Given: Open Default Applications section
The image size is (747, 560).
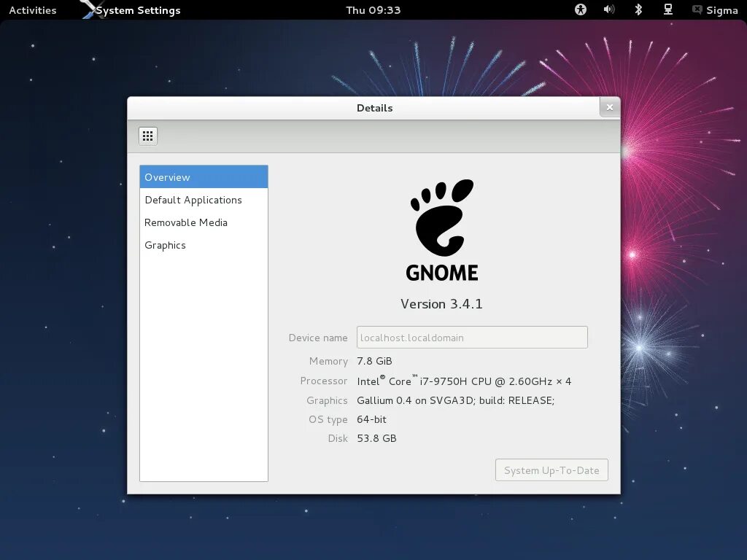Looking at the screenshot, I should point(204,200).
